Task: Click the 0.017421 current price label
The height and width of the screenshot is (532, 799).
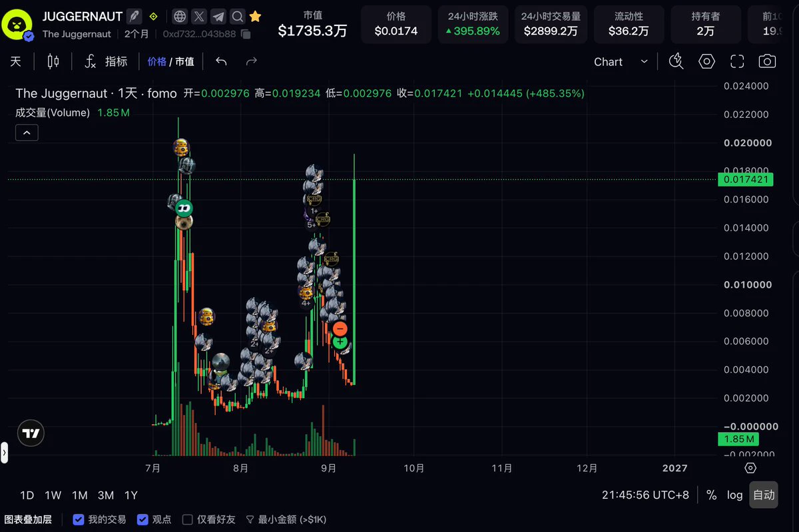Action: [x=746, y=179]
